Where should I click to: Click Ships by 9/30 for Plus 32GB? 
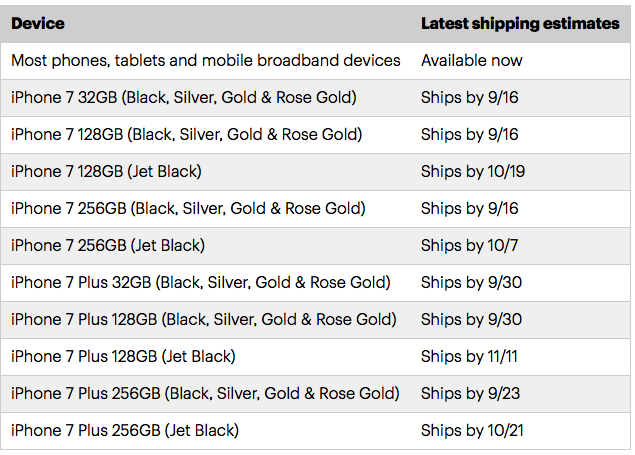(x=471, y=283)
